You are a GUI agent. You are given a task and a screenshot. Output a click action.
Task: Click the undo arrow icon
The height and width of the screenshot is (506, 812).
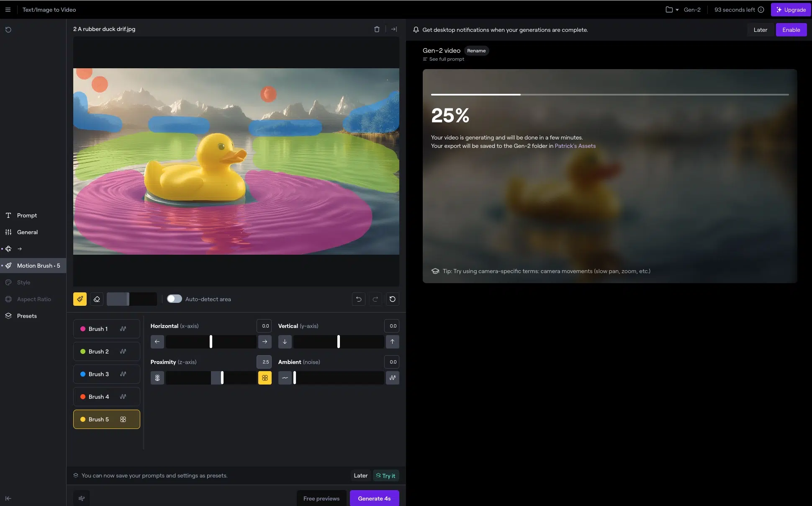[x=359, y=299]
